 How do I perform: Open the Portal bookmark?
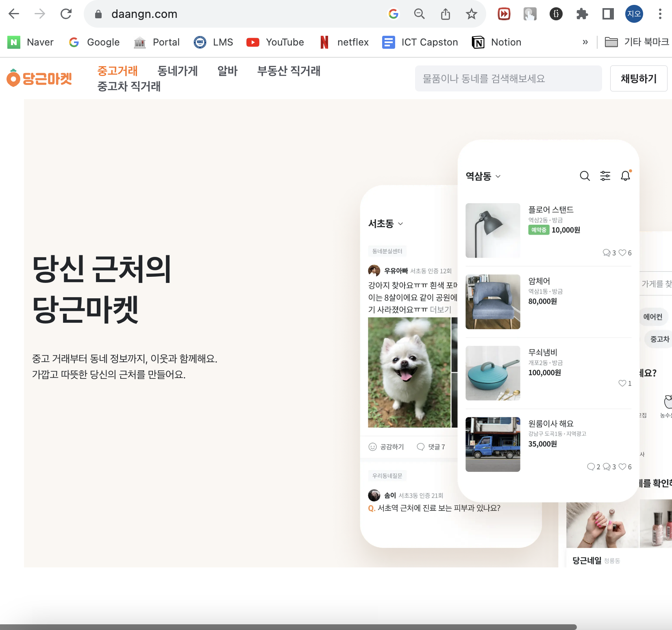[x=157, y=42]
